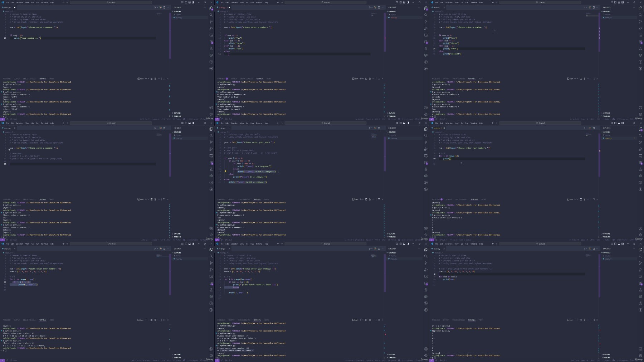Click editor scrollbar in 'Your number is big' window
The image size is (644, 362).
tap(385, 32)
